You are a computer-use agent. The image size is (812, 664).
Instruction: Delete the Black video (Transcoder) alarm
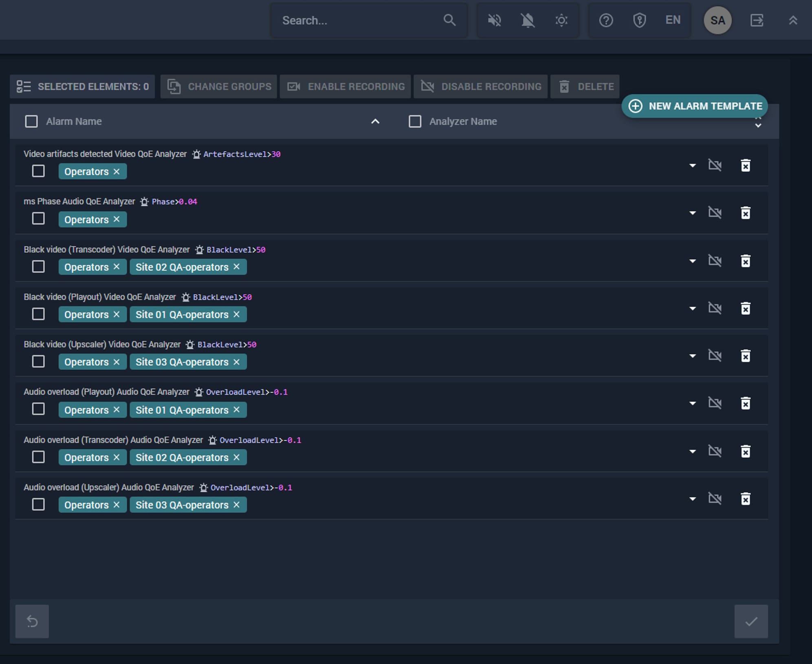pos(746,261)
